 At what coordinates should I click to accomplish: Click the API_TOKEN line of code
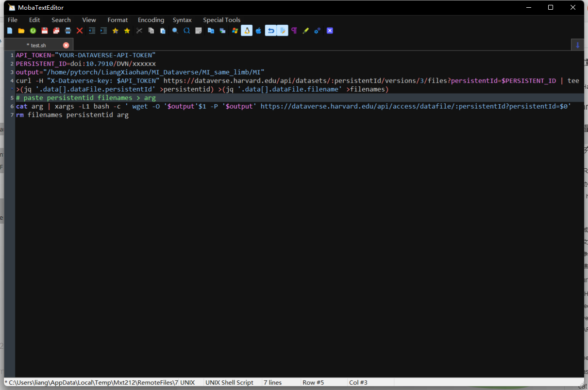(x=85, y=55)
